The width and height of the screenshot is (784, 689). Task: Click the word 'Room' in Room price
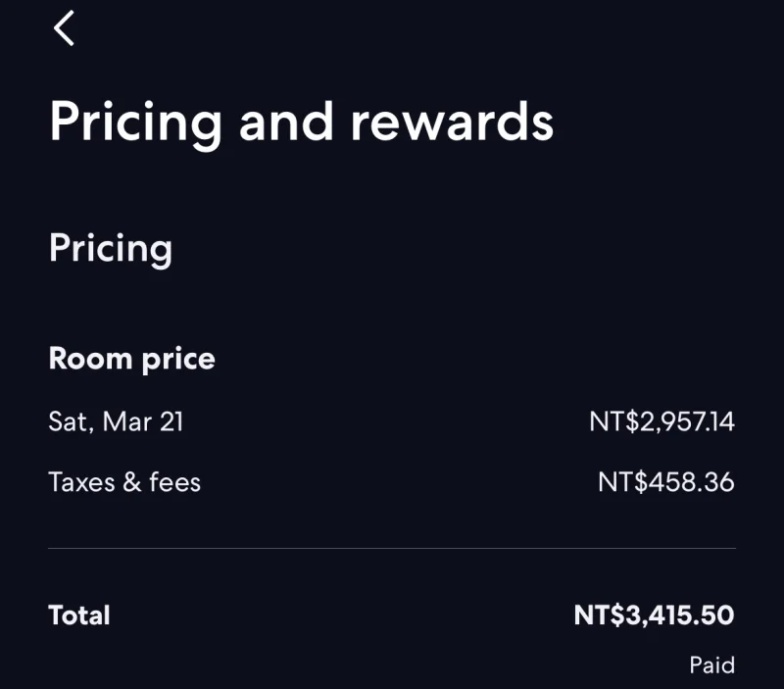click(90, 359)
